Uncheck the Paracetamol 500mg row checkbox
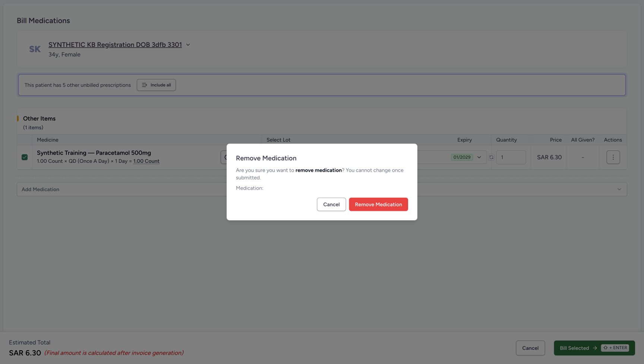Screen dimensions: 644x364 point(25,157)
